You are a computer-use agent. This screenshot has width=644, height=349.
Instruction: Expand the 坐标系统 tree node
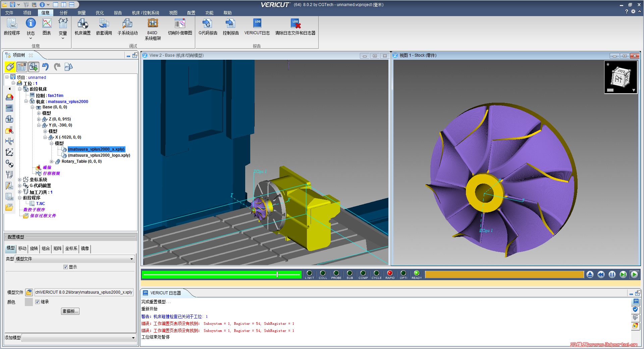coord(20,180)
